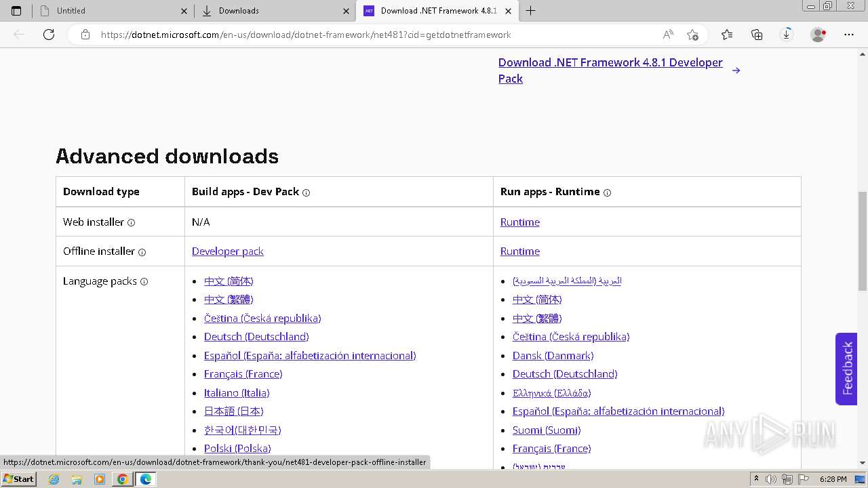The width and height of the screenshot is (868, 488).
Task: Click info icon beside Build apps - Dev Pack
Action: tap(306, 192)
